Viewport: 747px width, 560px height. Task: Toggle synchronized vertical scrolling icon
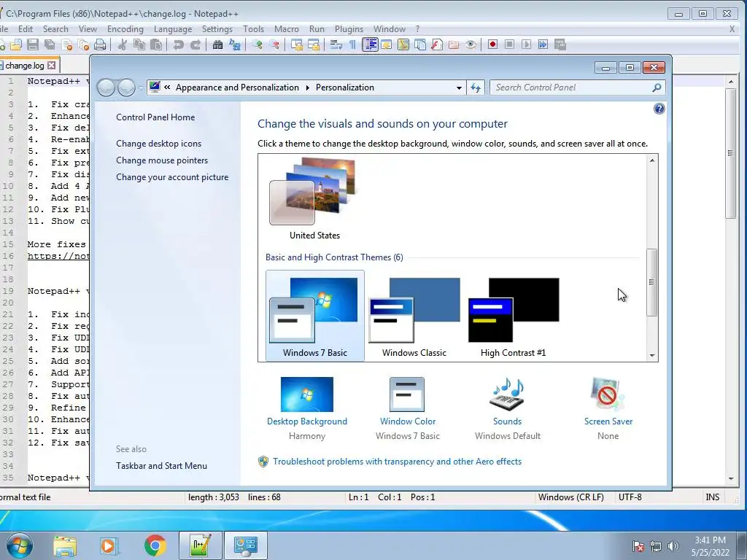click(x=297, y=44)
